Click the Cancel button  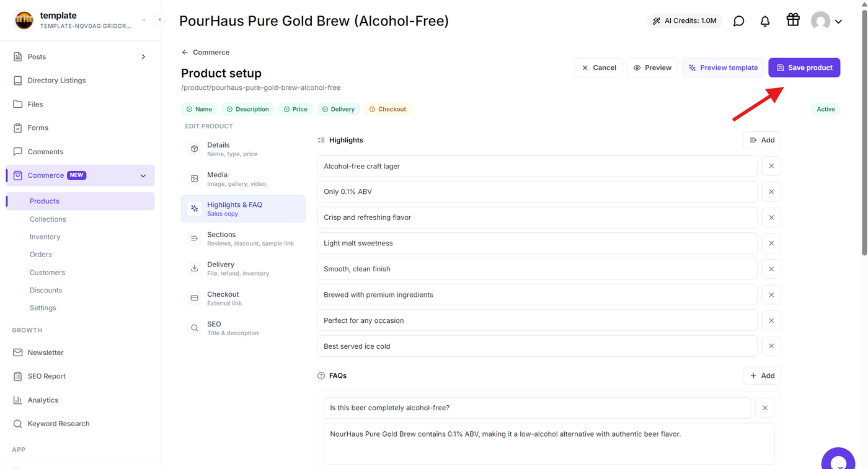pos(599,68)
